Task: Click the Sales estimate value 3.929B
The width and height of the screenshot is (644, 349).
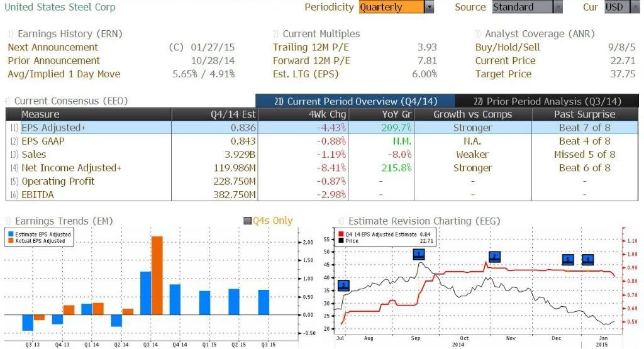Action: (240, 155)
